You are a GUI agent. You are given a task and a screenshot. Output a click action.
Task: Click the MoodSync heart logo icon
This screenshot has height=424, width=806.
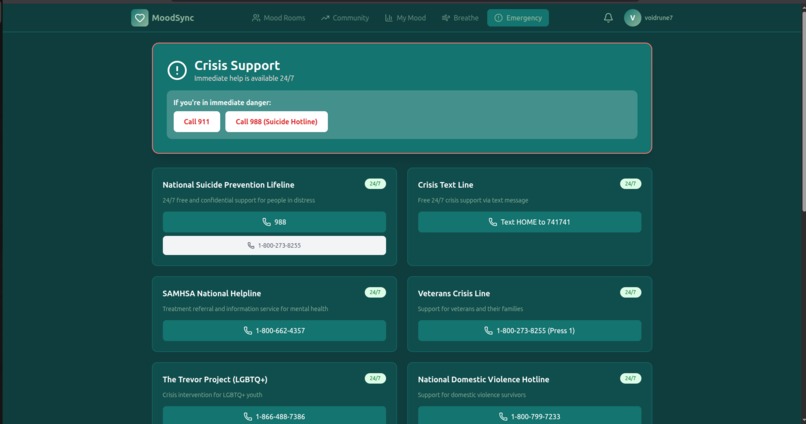pyautogui.click(x=139, y=18)
